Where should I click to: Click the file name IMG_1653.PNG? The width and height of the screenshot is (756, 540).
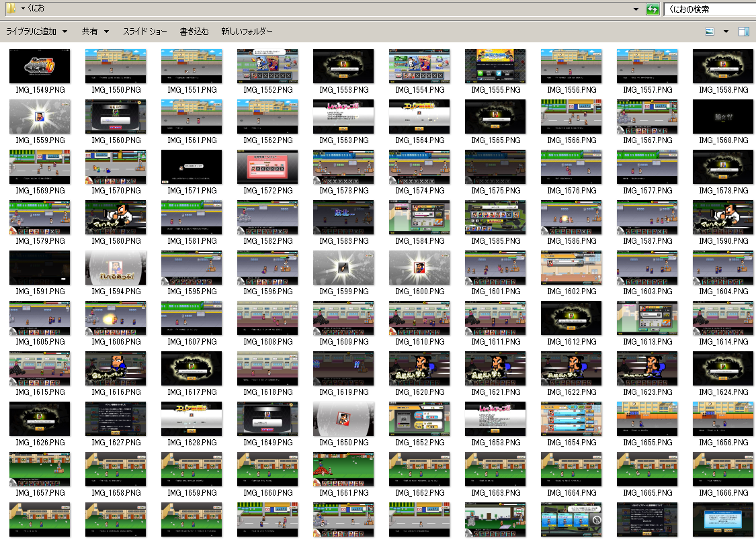496,443
